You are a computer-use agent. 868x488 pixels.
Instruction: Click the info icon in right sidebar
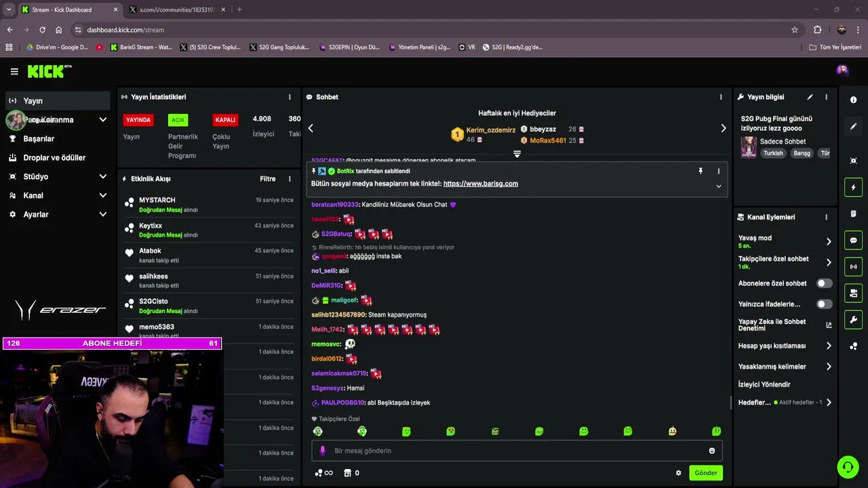(853, 100)
